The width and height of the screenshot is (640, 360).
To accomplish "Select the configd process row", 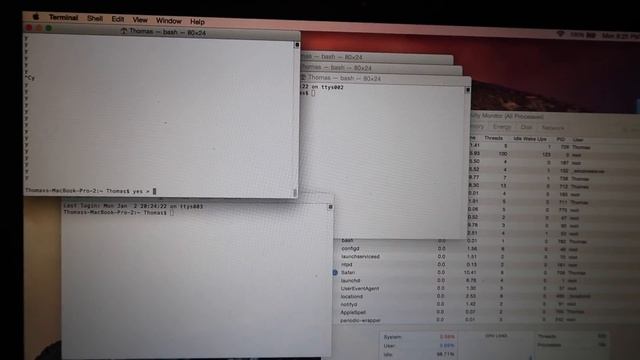I will click(x=487, y=249).
